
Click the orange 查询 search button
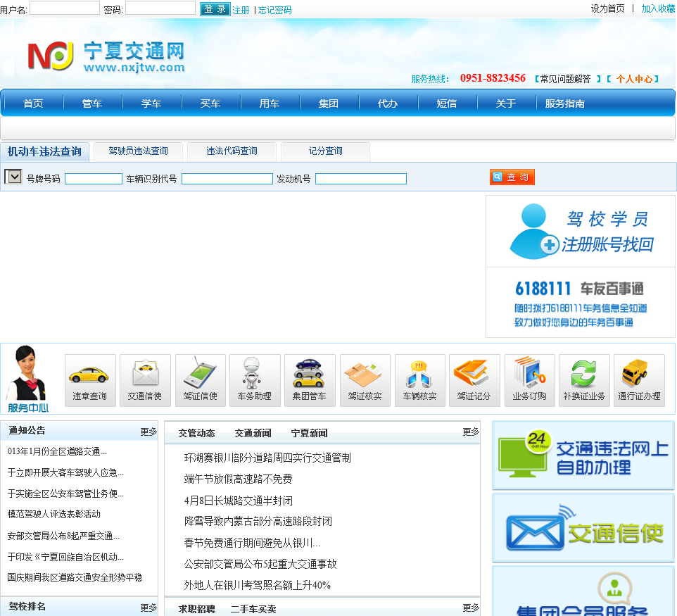click(x=512, y=177)
